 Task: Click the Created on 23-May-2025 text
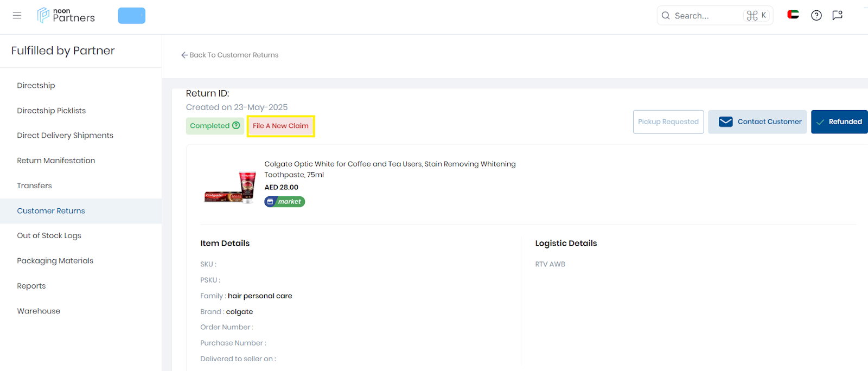pyautogui.click(x=237, y=107)
